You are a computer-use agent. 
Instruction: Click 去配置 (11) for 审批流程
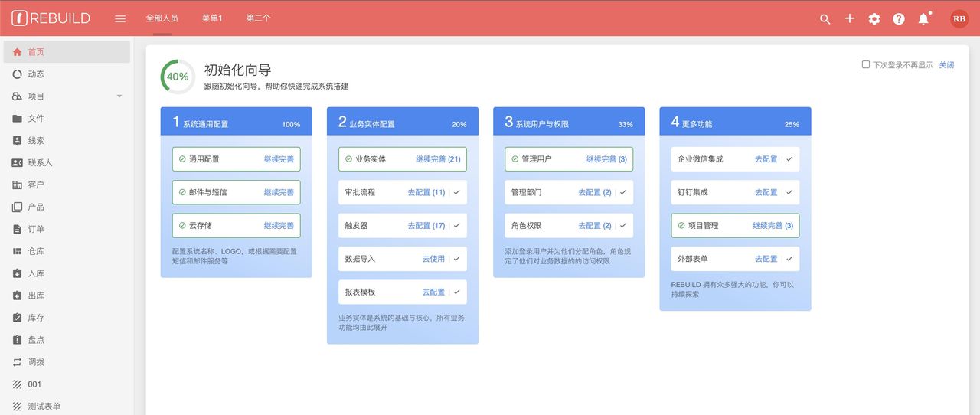click(426, 192)
